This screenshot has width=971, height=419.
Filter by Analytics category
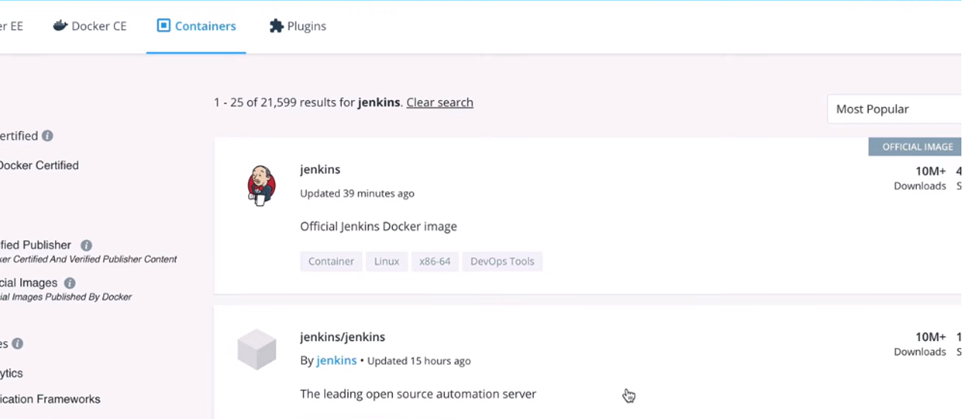(12, 373)
